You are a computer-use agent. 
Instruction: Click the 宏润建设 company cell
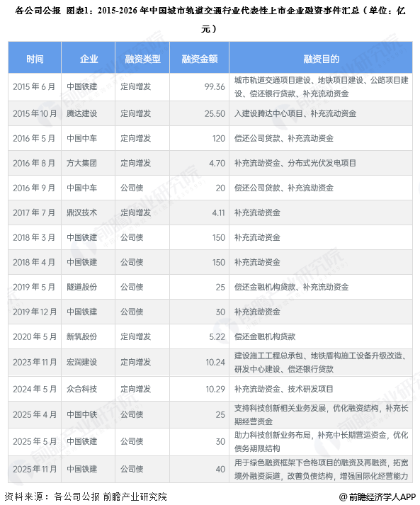click(x=89, y=363)
